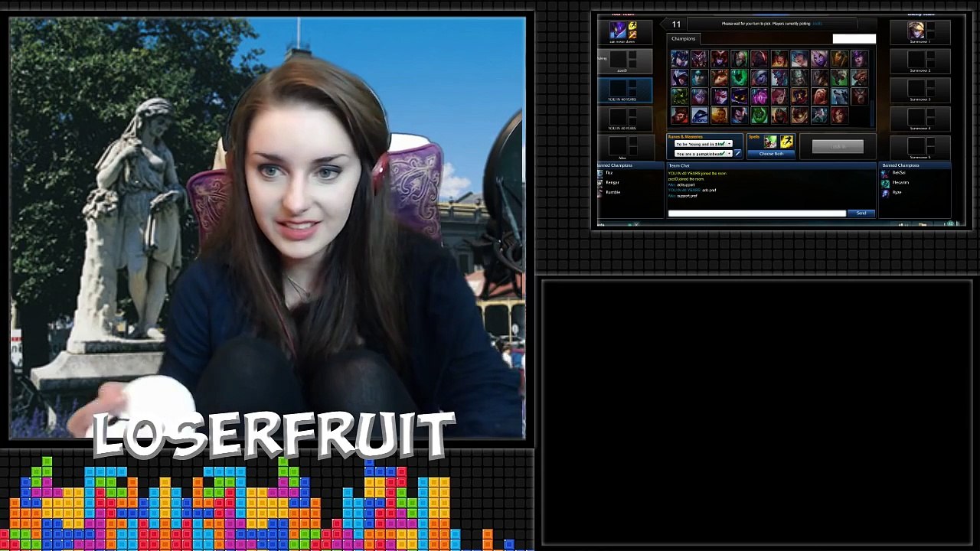Open the 'You are a pumpkinhead' masteries dropdown
980x551 pixels.
pyautogui.click(x=704, y=153)
